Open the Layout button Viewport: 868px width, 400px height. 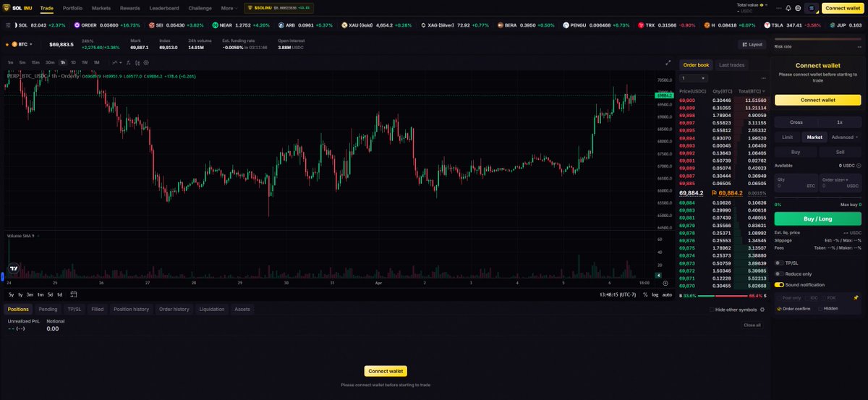pos(752,44)
